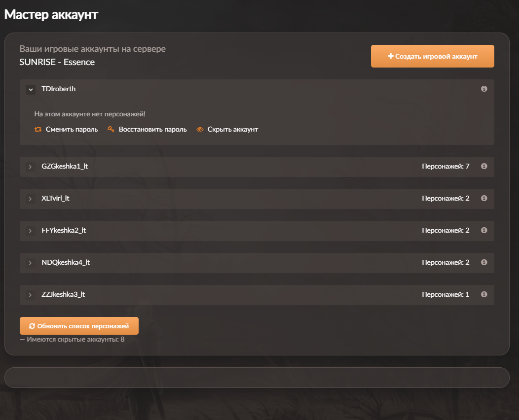Expand the FFYkeshka2_lt account chevron
519x420 pixels.
coord(31,231)
